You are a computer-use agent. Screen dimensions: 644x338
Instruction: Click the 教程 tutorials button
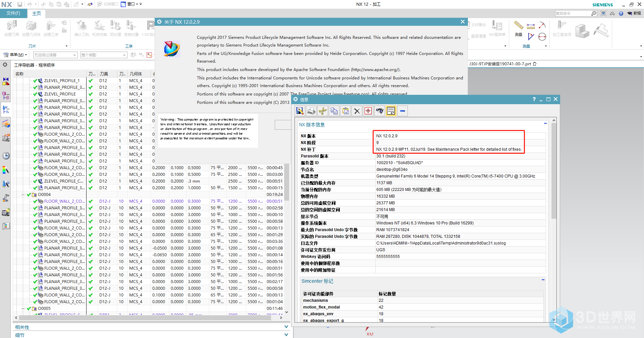(x=634, y=13)
